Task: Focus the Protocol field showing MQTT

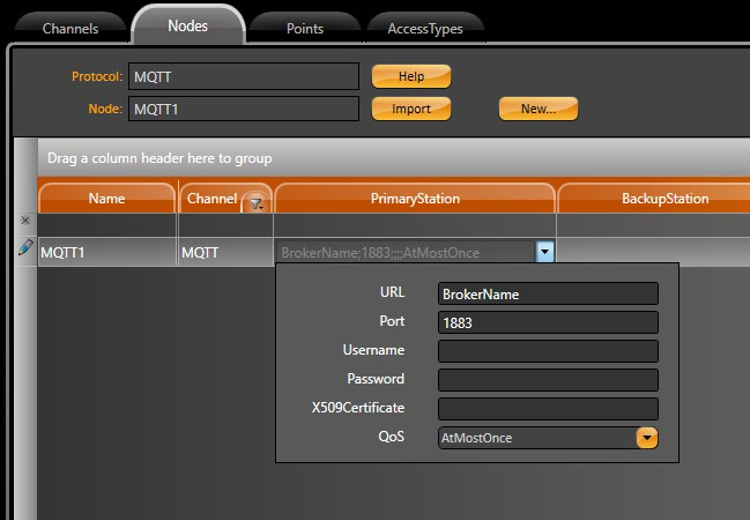Action: click(243, 77)
